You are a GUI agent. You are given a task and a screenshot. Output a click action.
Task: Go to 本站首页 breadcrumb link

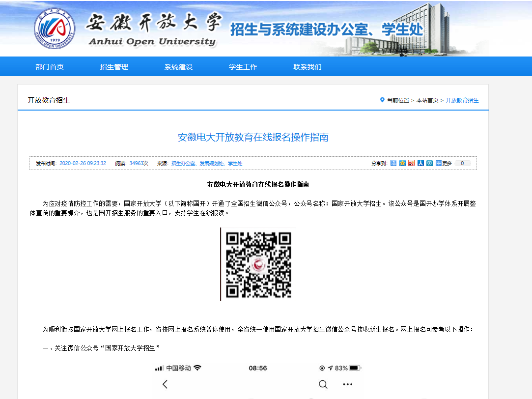tap(427, 100)
